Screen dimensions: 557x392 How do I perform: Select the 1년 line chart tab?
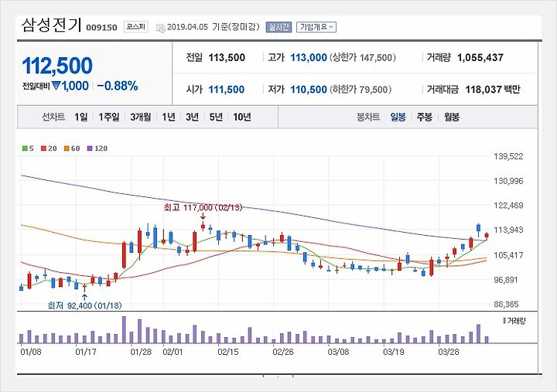[x=169, y=117]
